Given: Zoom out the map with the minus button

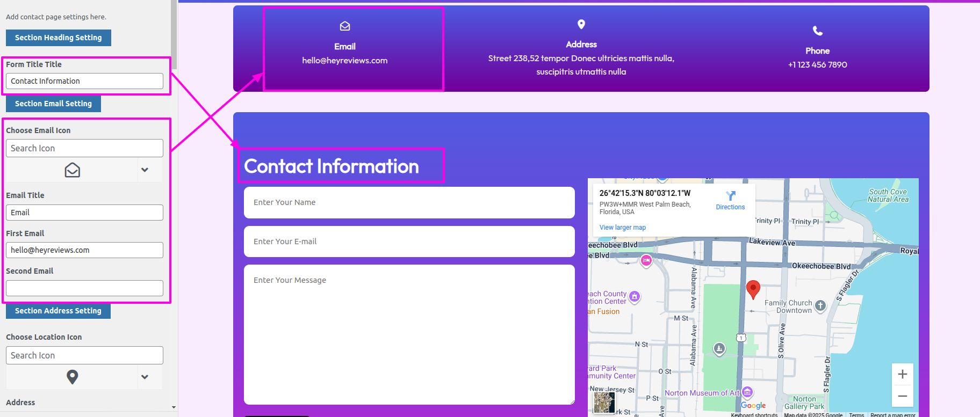Looking at the screenshot, I should tap(902, 396).
